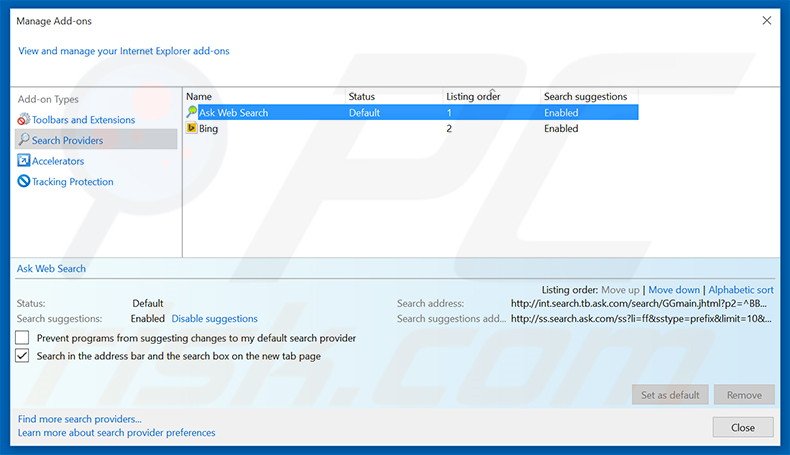The image size is (790, 455).
Task: Click Set as default button
Action: tap(670, 395)
